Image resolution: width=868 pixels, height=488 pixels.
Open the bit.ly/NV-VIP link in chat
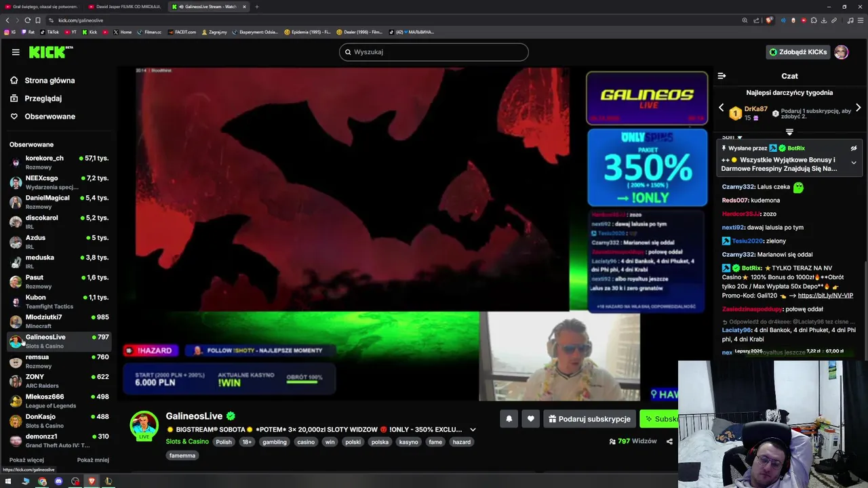[825, 296]
